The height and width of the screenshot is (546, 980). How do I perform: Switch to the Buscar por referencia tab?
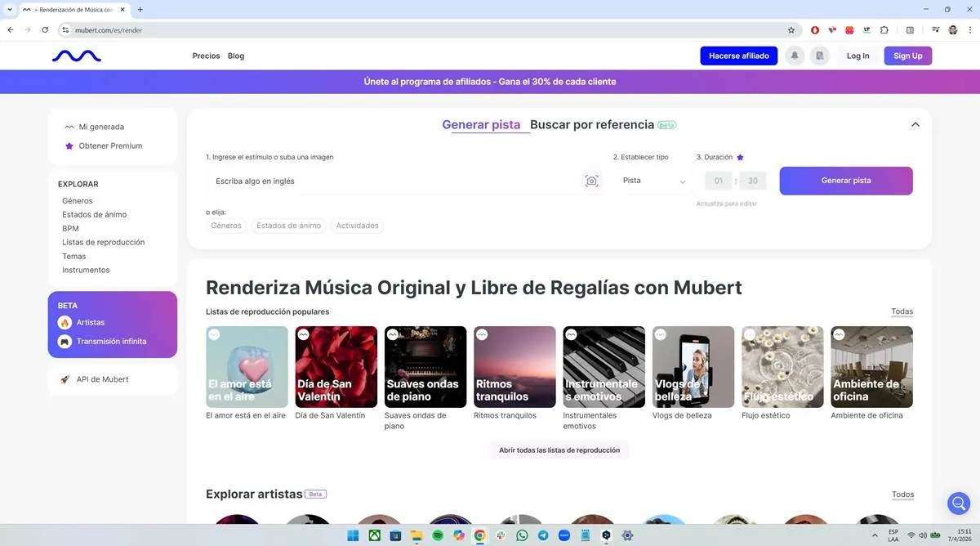click(x=592, y=125)
